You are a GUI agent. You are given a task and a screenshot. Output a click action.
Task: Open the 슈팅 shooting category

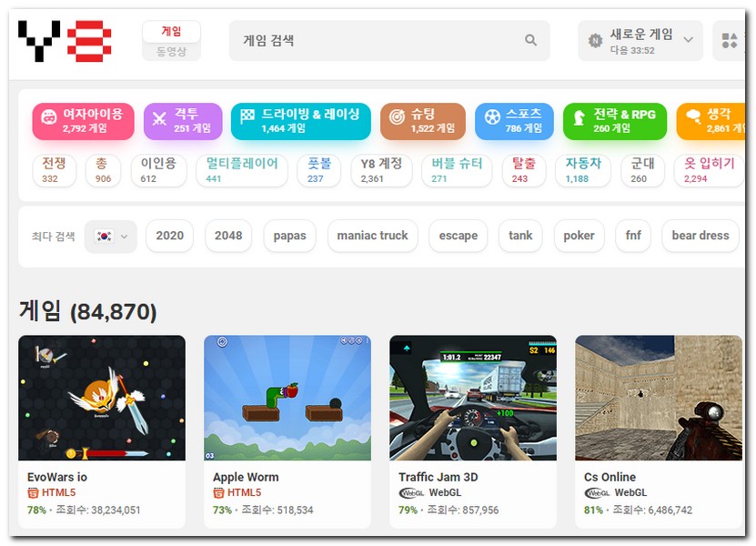tap(423, 121)
